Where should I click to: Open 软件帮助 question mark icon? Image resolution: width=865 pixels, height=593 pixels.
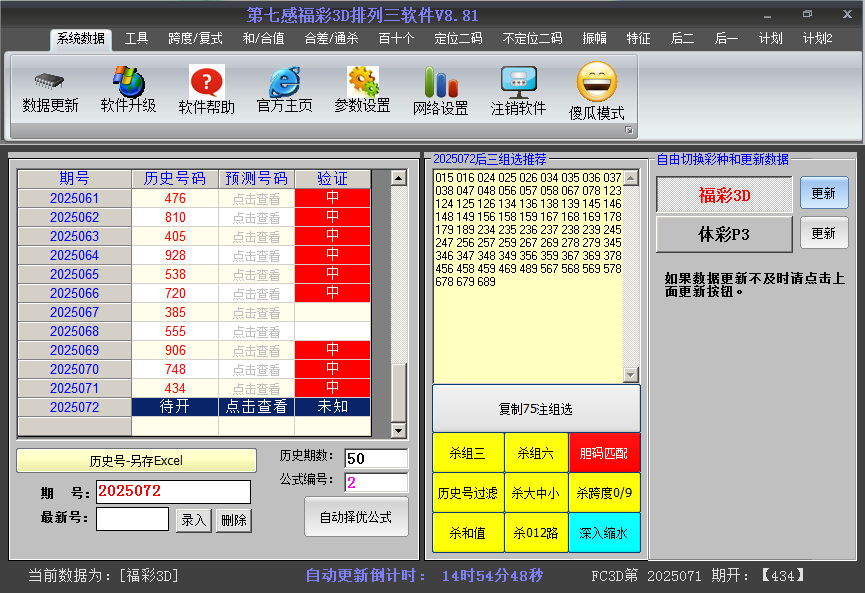[x=207, y=82]
